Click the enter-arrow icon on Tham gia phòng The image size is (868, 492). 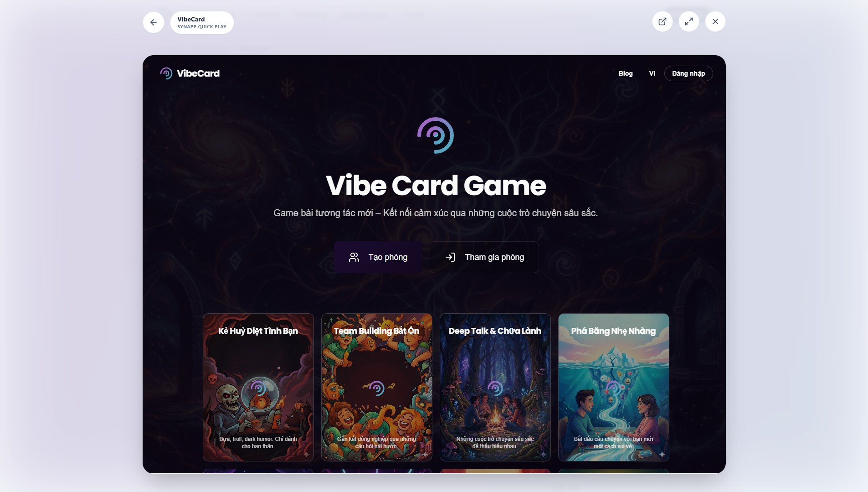(x=450, y=257)
